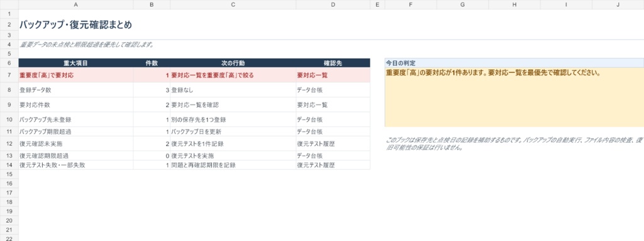This screenshot has height=241, width=644.
Task: Click データ台帳 in the バックアップ期限超過 row
Action: click(x=333, y=132)
